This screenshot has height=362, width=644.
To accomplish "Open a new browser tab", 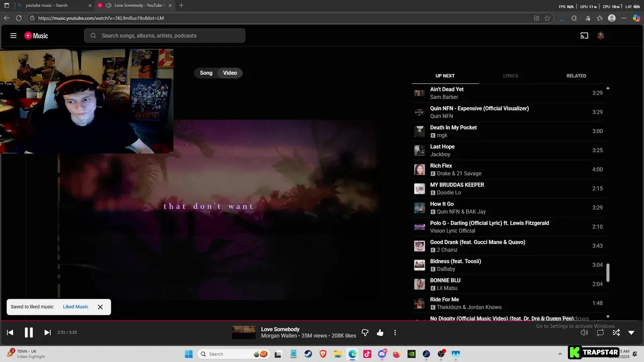I will tap(181, 6).
